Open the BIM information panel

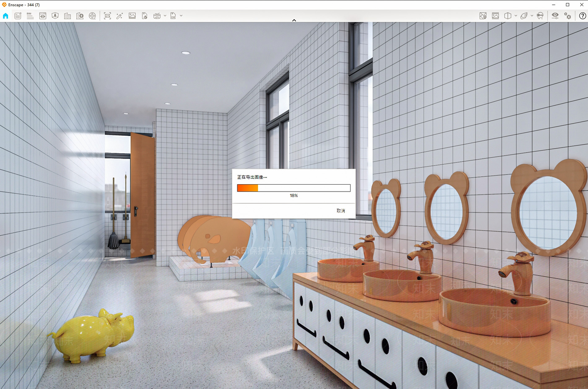click(30, 16)
